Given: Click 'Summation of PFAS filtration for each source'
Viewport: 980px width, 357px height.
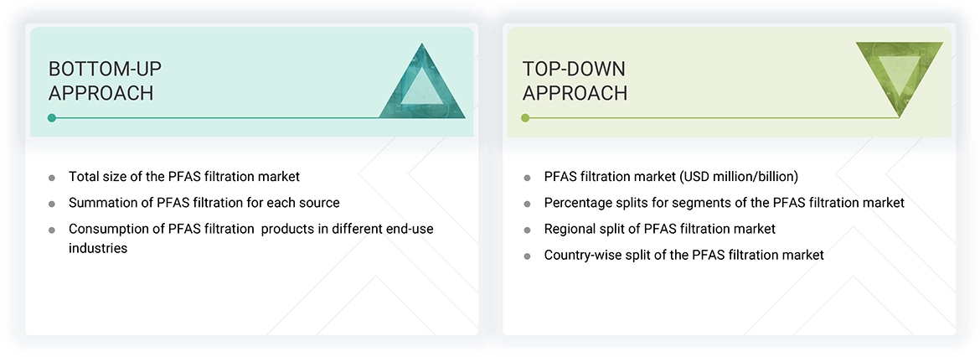Looking at the screenshot, I should 204,203.
